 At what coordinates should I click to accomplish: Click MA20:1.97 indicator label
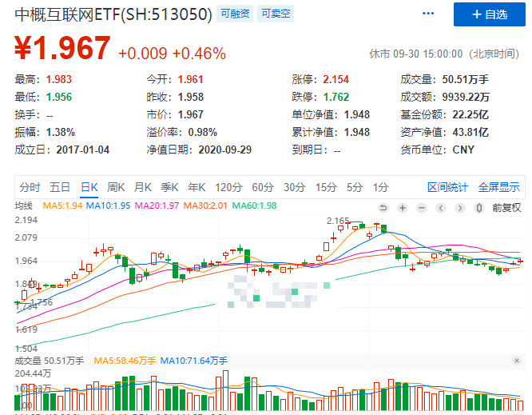[x=157, y=206]
